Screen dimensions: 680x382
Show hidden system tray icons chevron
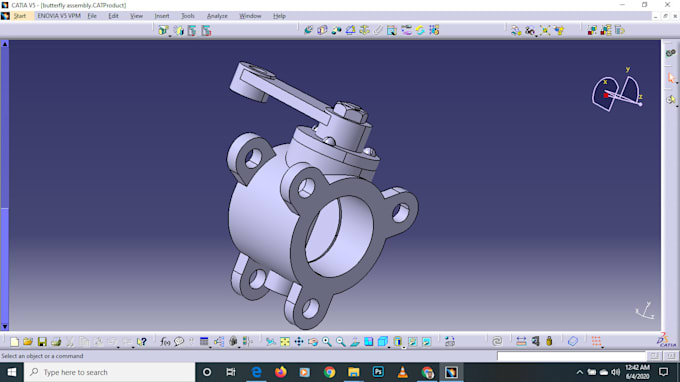579,372
